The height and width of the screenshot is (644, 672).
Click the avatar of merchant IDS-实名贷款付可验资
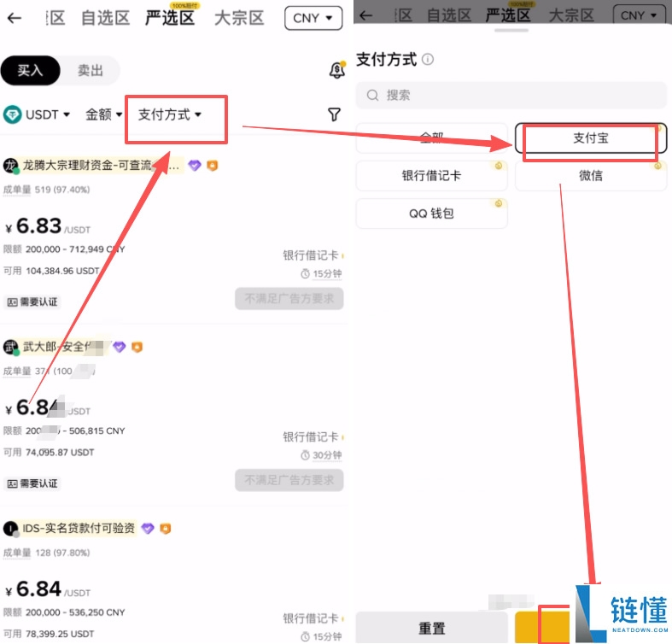tap(11, 529)
